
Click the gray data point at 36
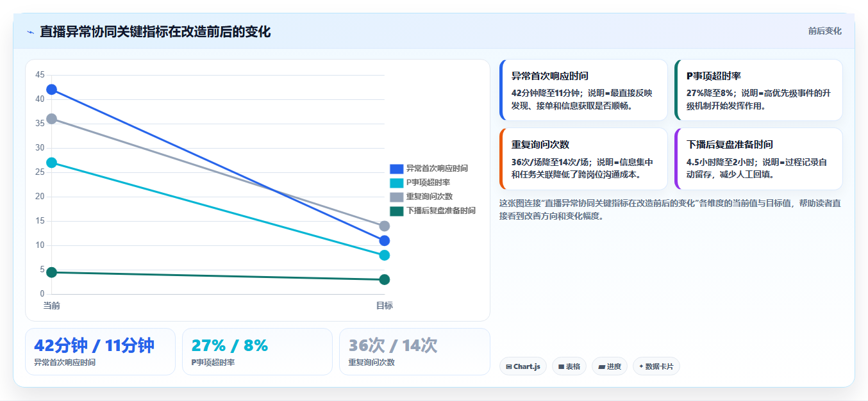coord(51,119)
